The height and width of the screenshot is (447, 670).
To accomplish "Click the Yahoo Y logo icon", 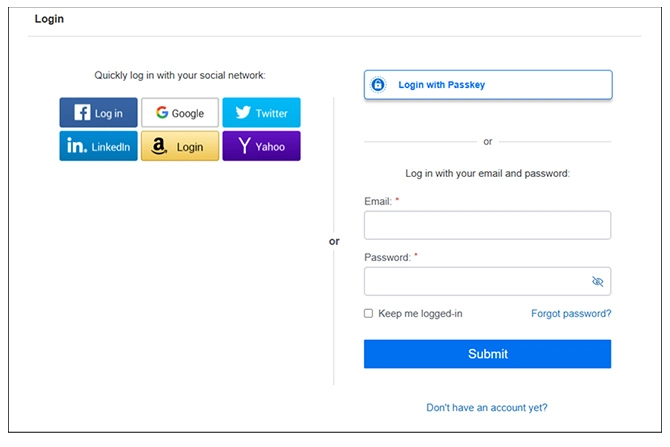I will [243, 146].
